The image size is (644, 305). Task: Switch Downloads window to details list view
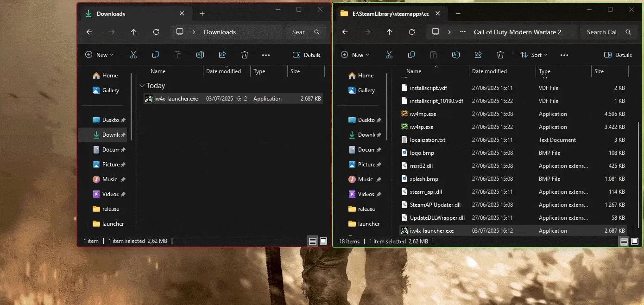point(313,241)
